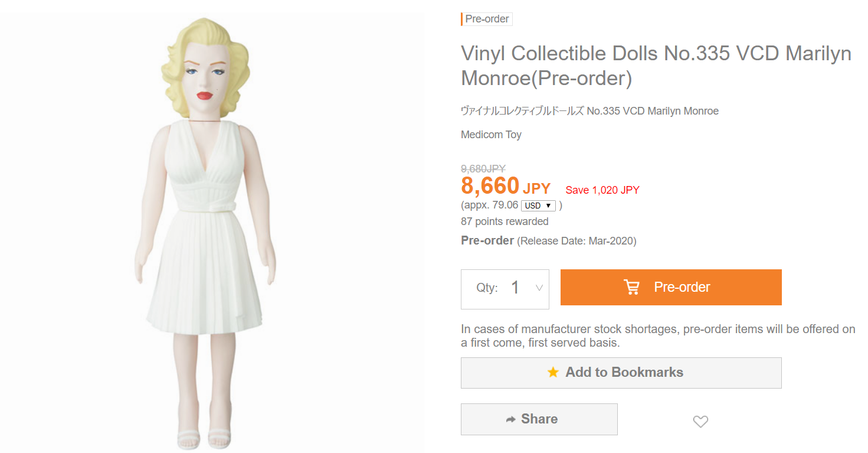Click the Pre-order tag above the title
The height and width of the screenshot is (453, 868).
(x=487, y=19)
